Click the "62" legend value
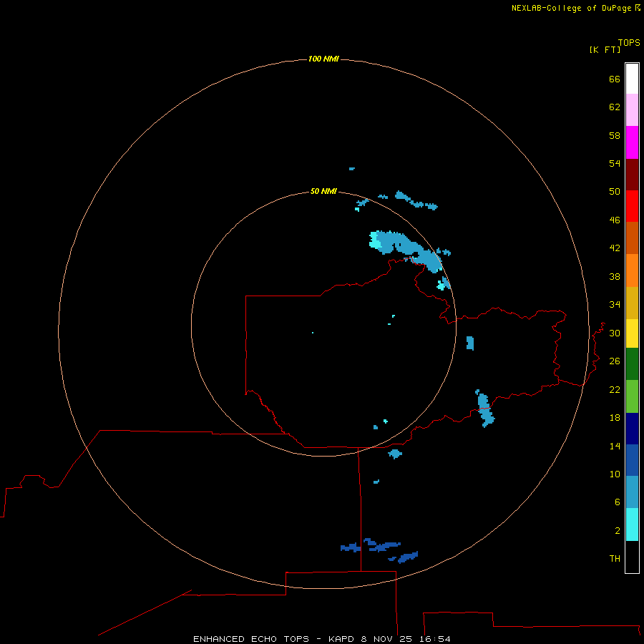Image resolution: width=644 pixels, height=644 pixels. 615,107
